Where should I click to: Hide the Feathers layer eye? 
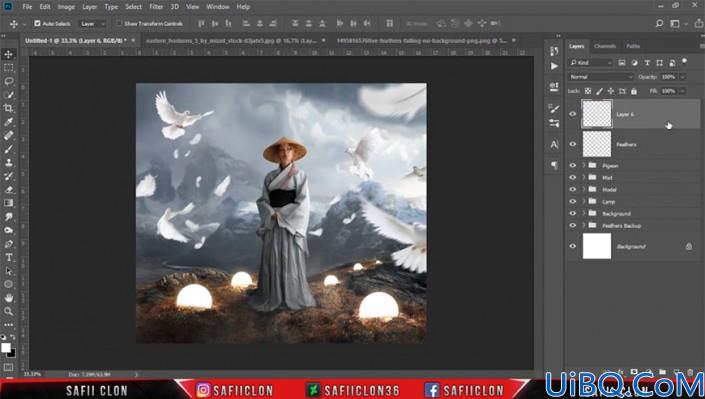pos(572,144)
